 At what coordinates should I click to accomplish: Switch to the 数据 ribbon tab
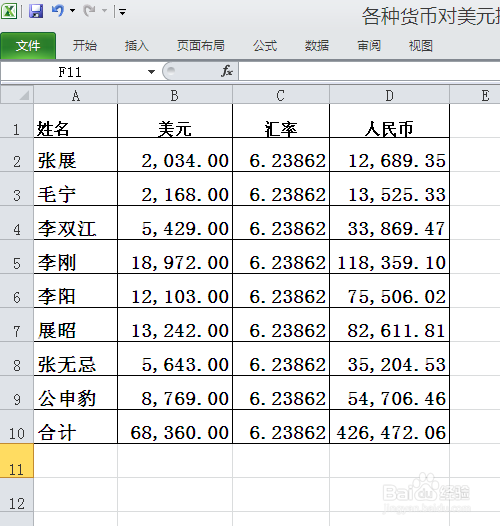coord(317,46)
